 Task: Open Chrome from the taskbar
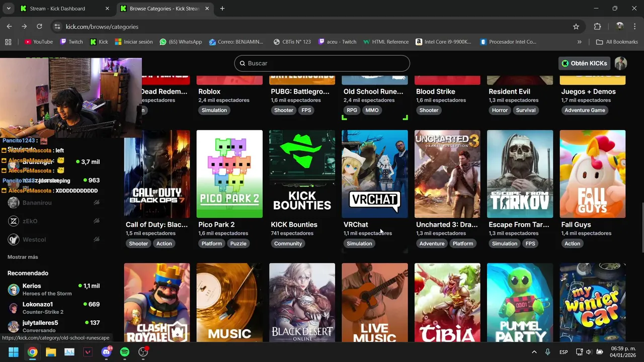click(x=32, y=352)
